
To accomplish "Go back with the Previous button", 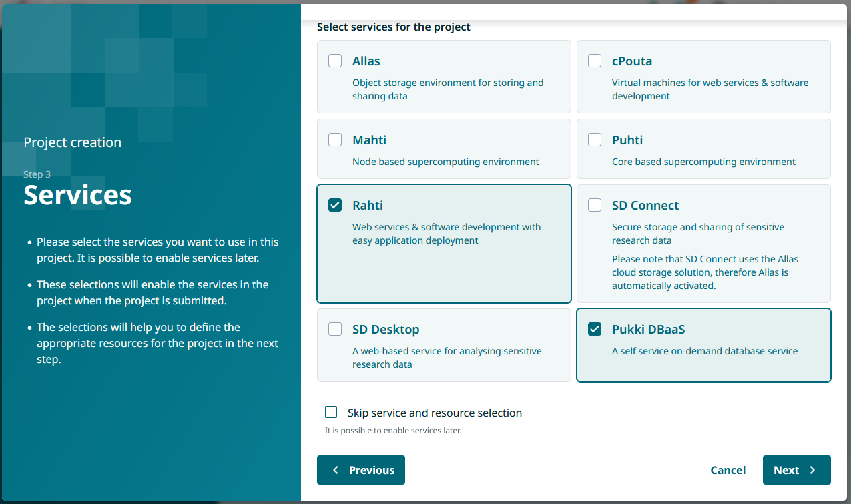I will point(361,470).
